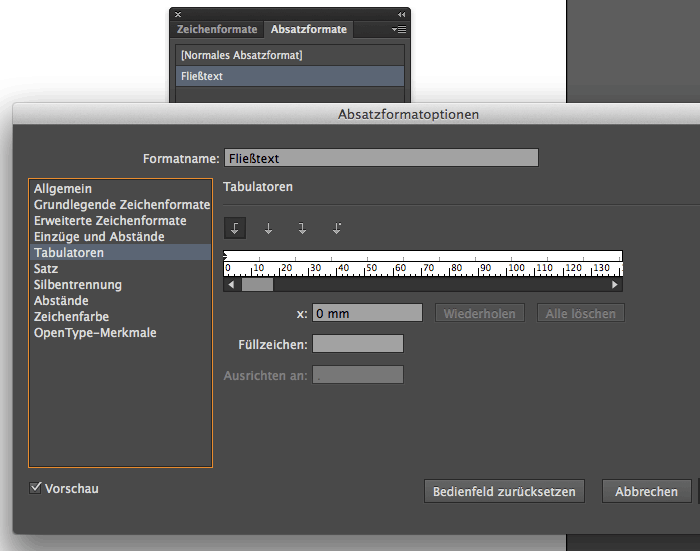Select the left-justified tab icon
700x551 pixels.
pyautogui.click(x=234, y=228)
